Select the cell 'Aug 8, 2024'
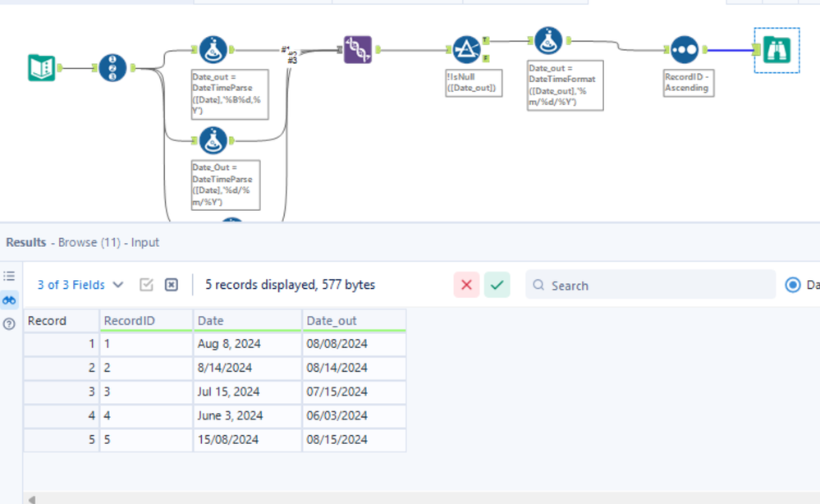 [x=247, y=344]
